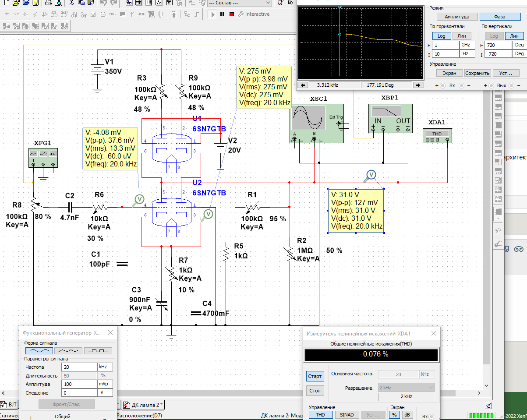Open the Grapher icon in toolbar

pos(158,3)
